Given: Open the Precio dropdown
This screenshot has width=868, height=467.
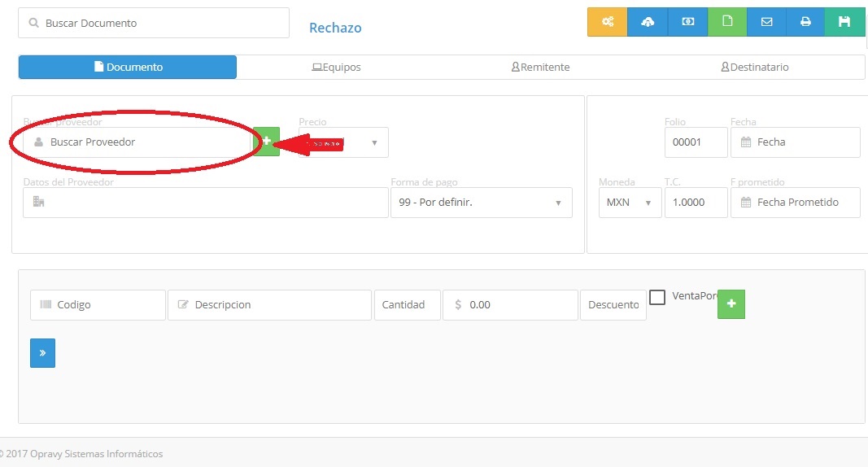Looking at the screenshot, I should coord(343,142).
